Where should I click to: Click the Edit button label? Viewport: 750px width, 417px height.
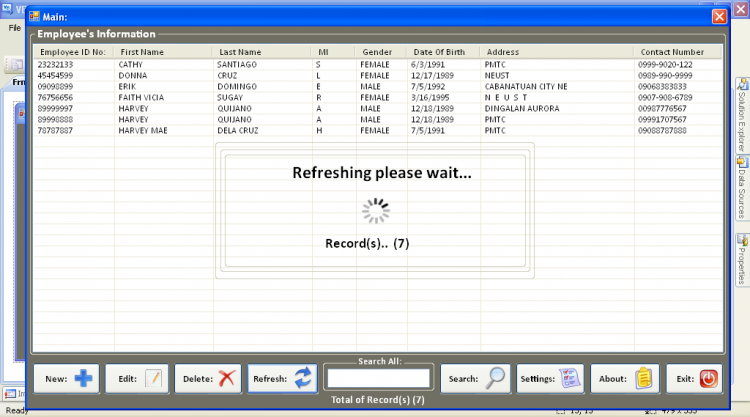128,379
